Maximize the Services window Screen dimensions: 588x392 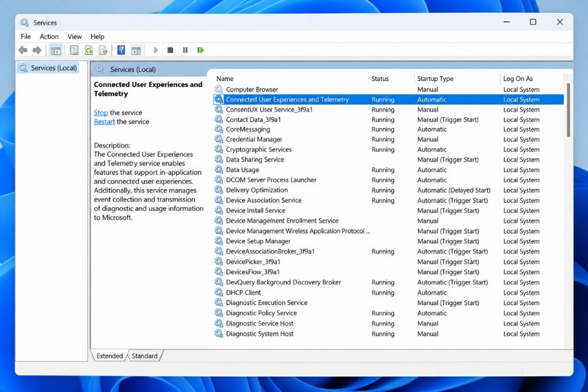[533, 22]
